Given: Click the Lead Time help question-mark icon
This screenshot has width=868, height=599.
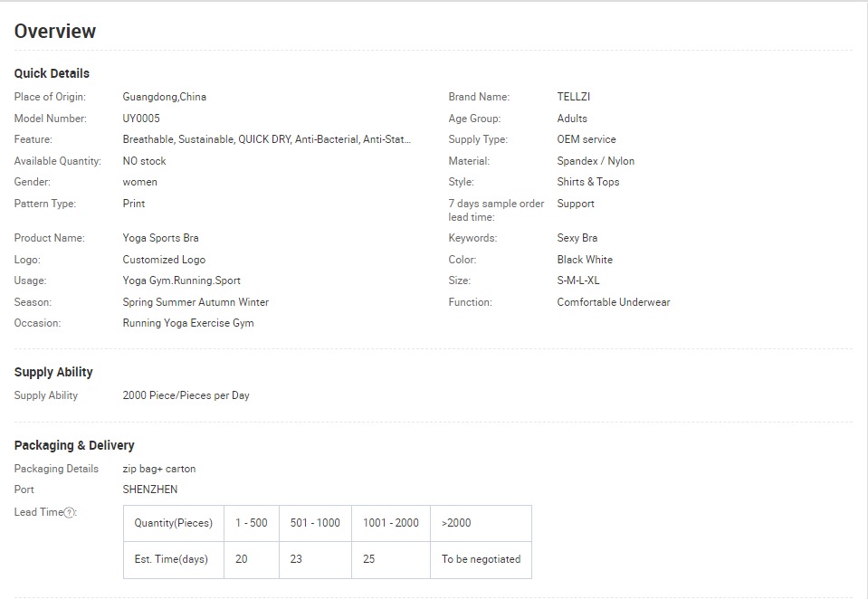Looking at the screenshot, I should coord(69,513).
